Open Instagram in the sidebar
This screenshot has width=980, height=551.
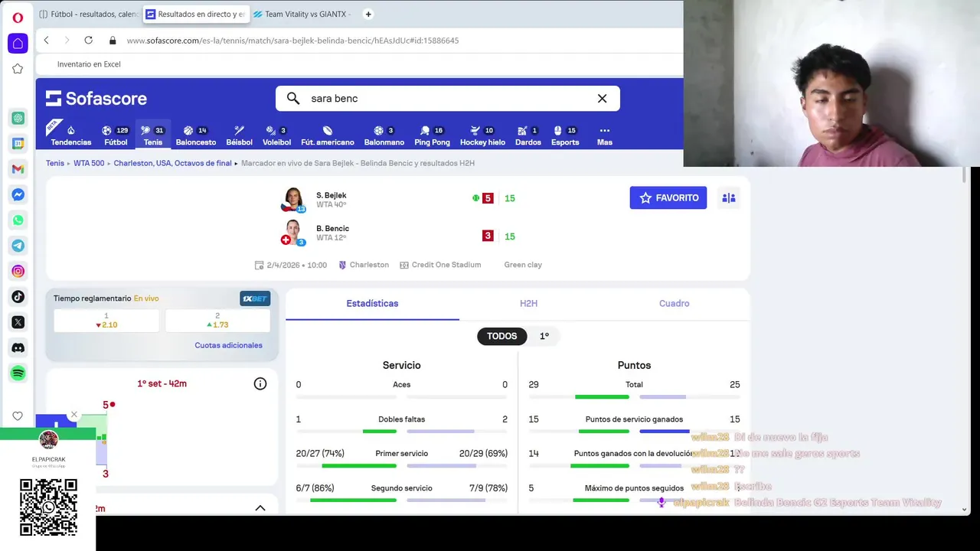click(x=18, y=271)
